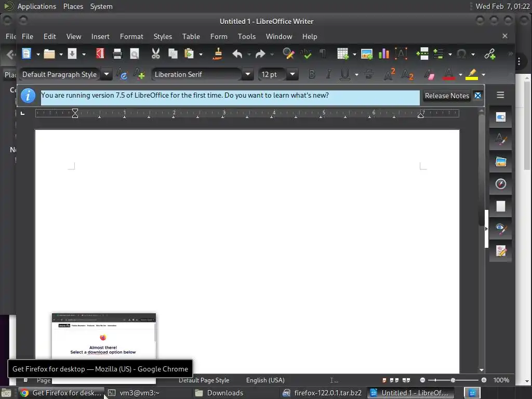Click the Insert Chart icon
Screen dimensions: 532x399
(x=384, y=54)
